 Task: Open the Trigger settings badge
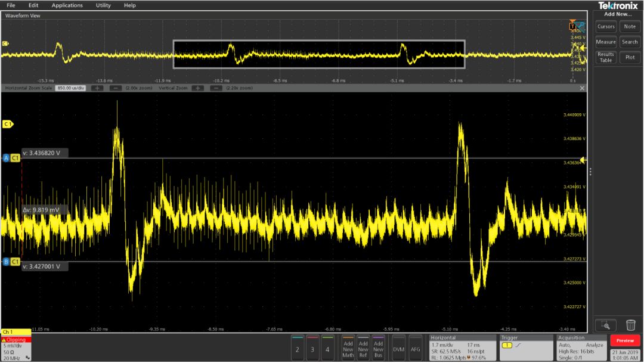526,348
